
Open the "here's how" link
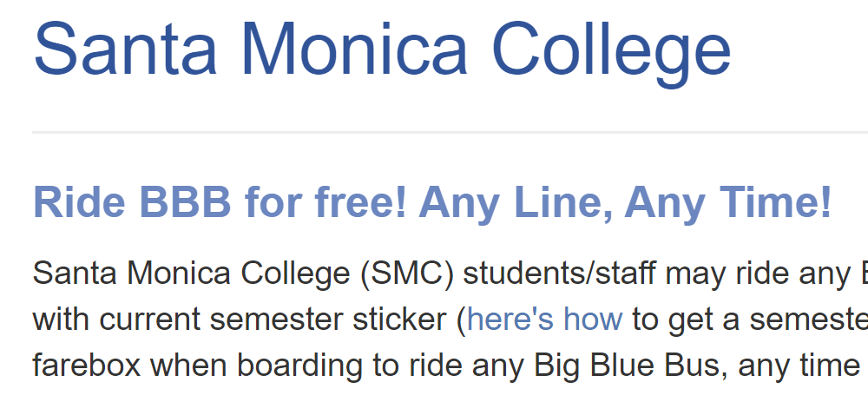(x=545, y=319)
